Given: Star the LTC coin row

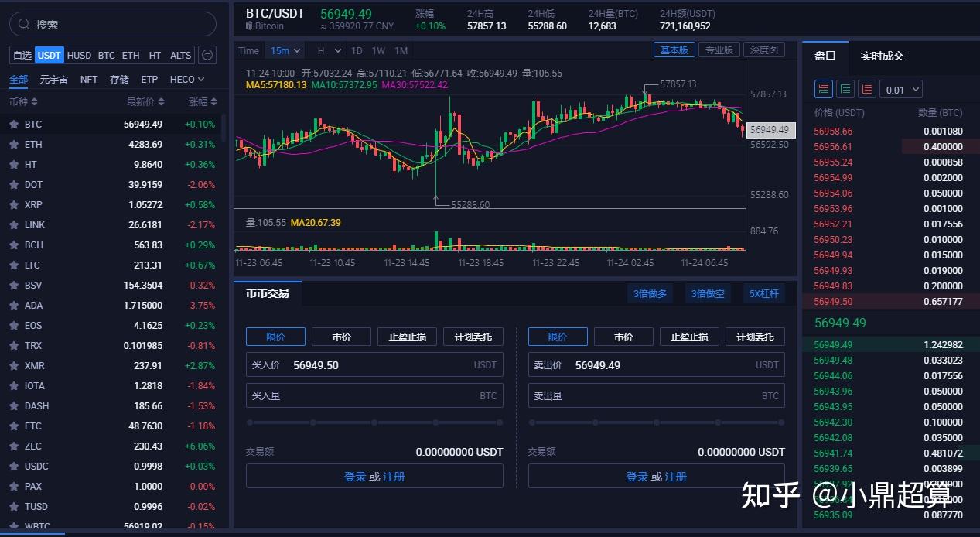Looking at the screenshot, I should tap(13, 265).
